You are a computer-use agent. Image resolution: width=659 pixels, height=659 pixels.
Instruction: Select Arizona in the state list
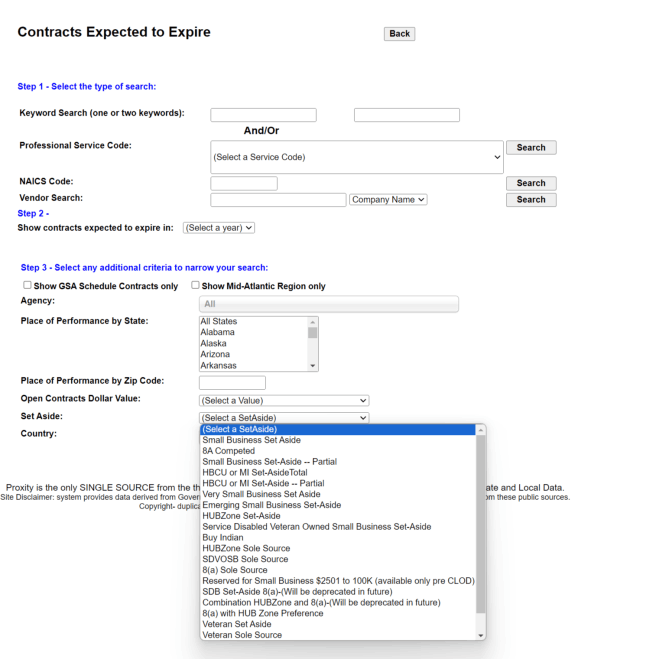pos(254,354)
